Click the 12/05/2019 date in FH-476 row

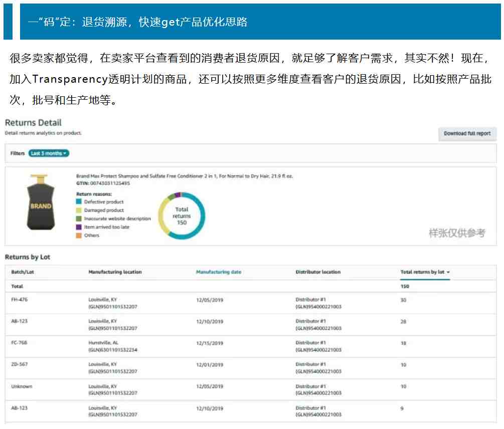(210, 300)
